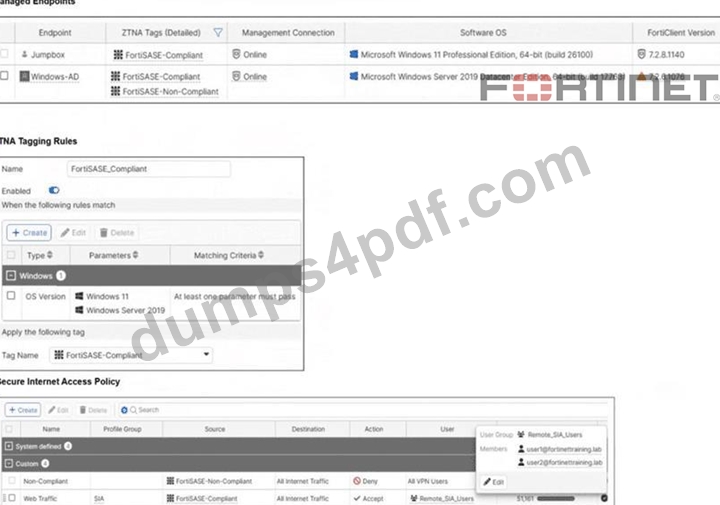Sort by the Type column header

coord(39,255)
